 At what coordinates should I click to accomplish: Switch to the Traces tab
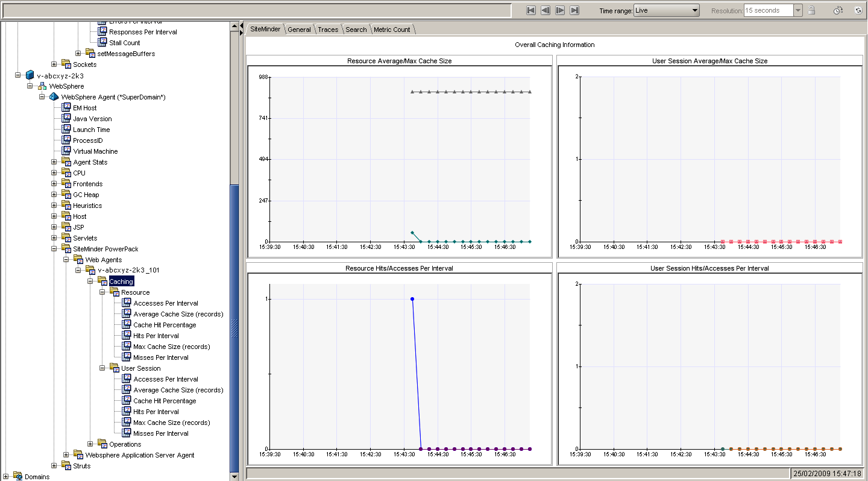point(328,30)
